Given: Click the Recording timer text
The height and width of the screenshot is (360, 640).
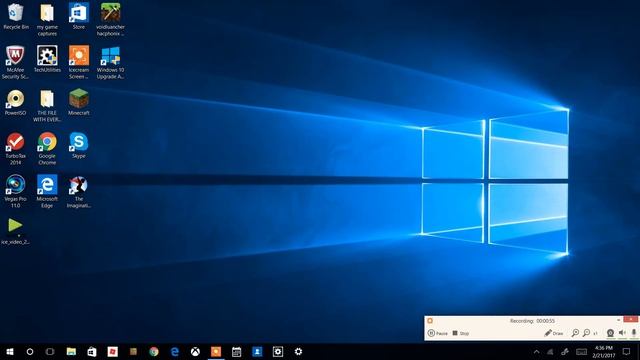Looking at the screenshot, I should [532, 321].
